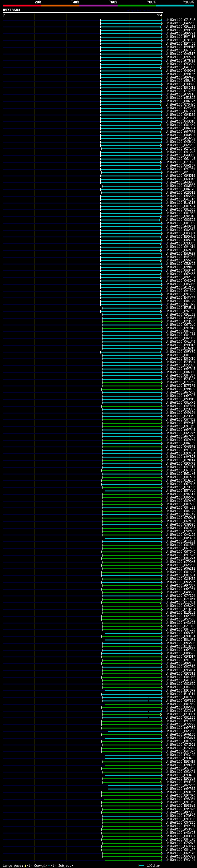Open hit UniRef100_A6YR65
The image size is (197, 868).
180,785
